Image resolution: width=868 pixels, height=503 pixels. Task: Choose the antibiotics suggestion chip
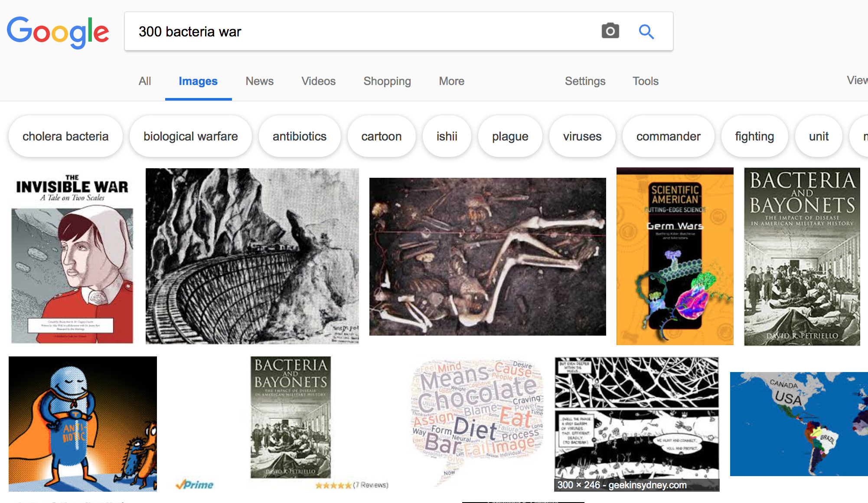(x=299, y=137)
